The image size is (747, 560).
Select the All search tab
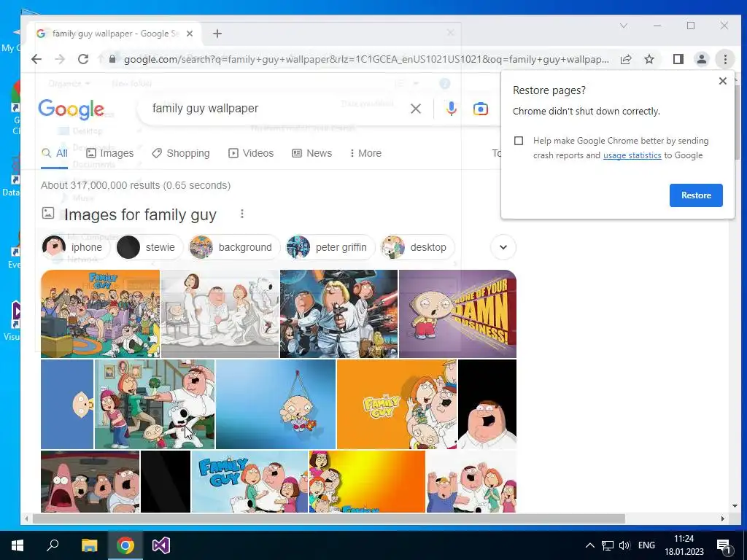(x=54, y=153)
